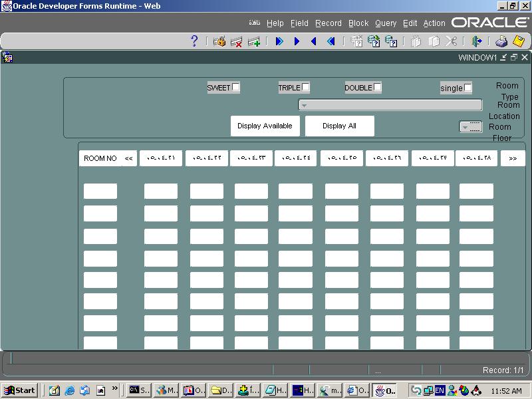Click the yellow Save disk icon
The height and width of the screenshot is (399, 532).
click(x=519, y=41)
